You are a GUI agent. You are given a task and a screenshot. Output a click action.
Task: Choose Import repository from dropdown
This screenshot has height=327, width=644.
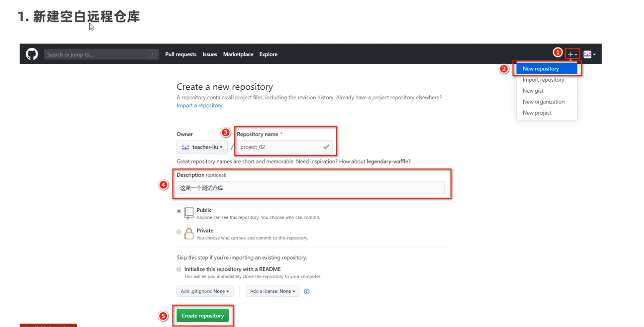[x=547, y=80]
